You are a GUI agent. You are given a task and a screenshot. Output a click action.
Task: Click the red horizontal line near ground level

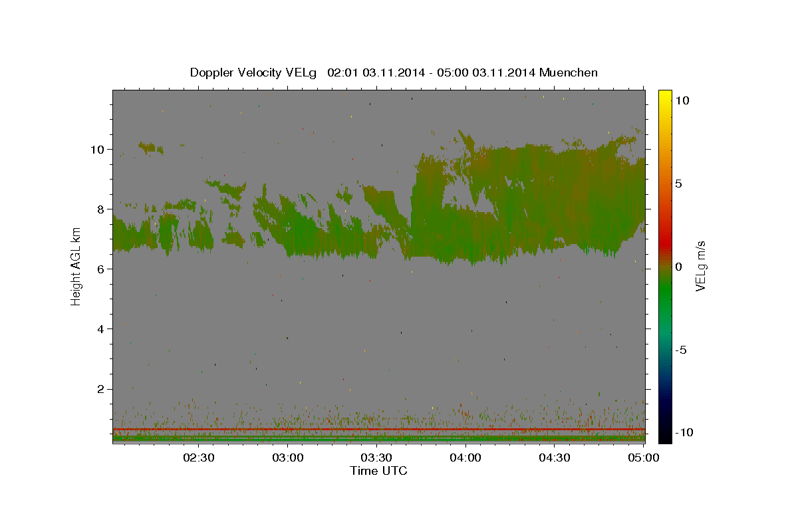(378, 430)
